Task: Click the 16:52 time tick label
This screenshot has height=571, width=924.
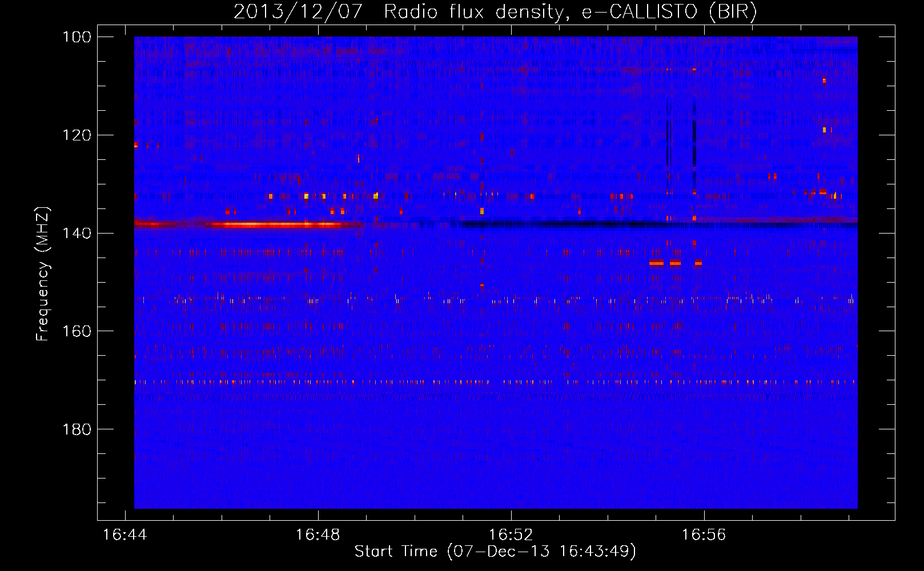Action: (511, 535)
